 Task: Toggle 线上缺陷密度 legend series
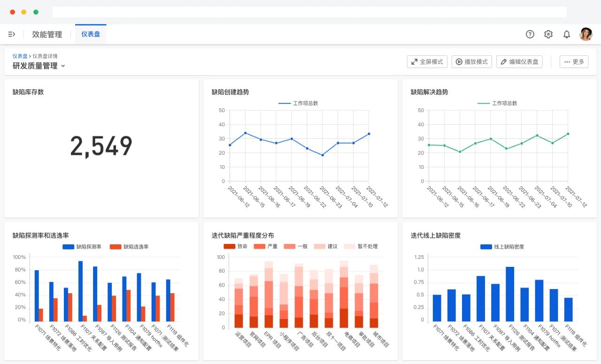(502, 247)
